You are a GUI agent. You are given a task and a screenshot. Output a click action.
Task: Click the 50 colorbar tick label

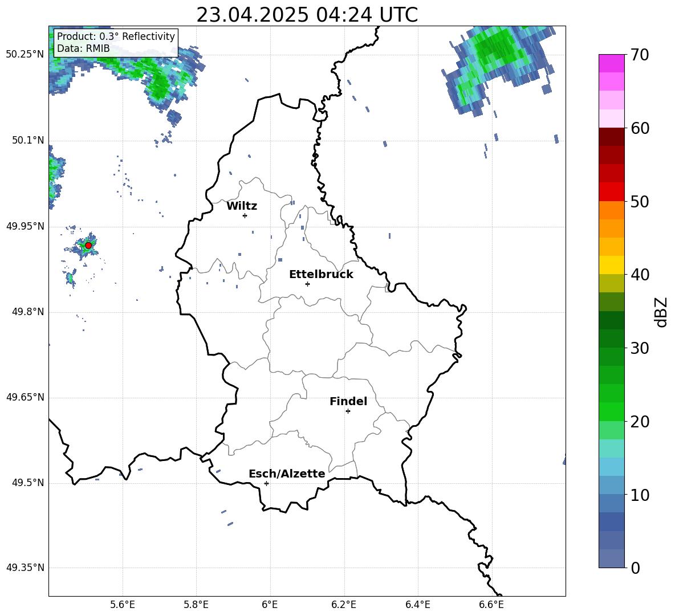click(x=640, y=202)
